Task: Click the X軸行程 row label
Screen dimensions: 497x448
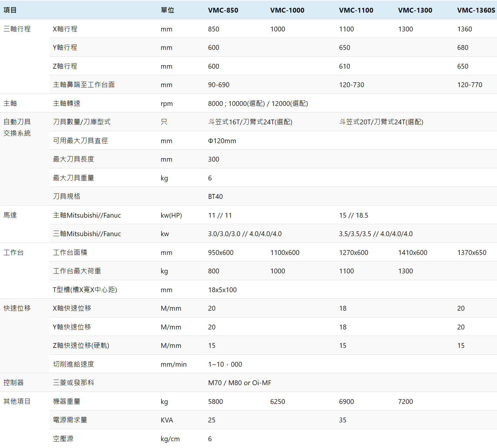Action: pyautogui.click(x=65, y=29)
